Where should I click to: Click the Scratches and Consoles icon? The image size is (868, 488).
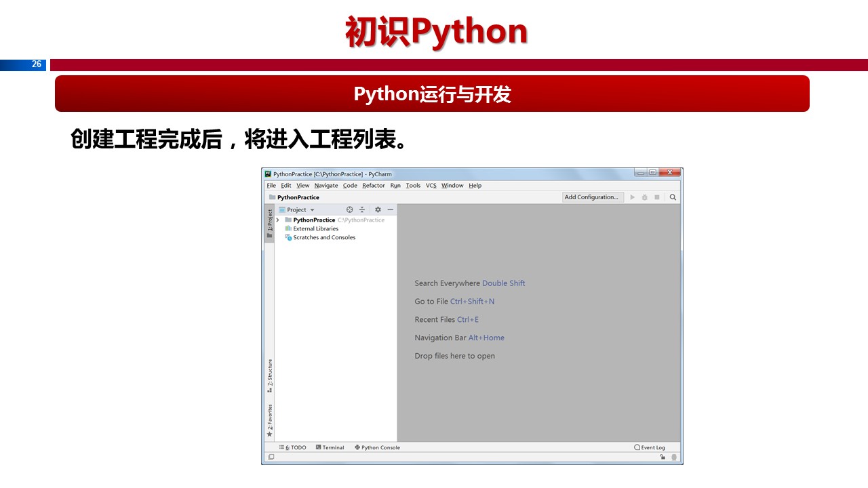[288, 237]
